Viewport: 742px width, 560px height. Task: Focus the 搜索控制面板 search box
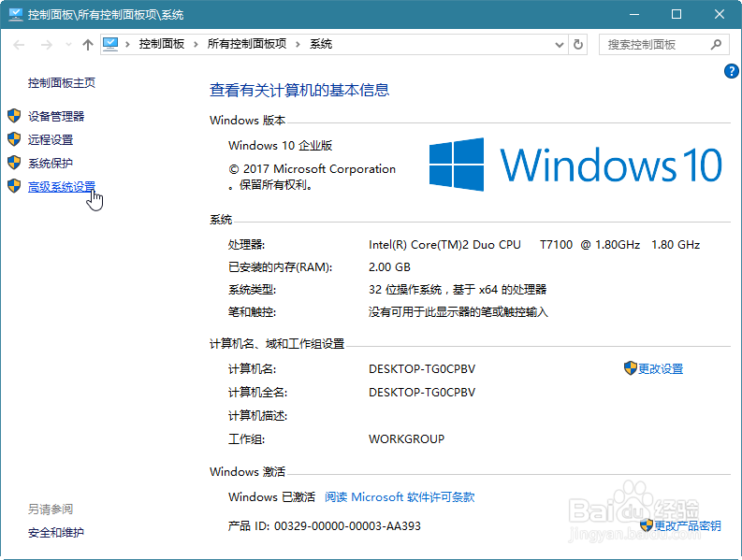pos(662,45)
